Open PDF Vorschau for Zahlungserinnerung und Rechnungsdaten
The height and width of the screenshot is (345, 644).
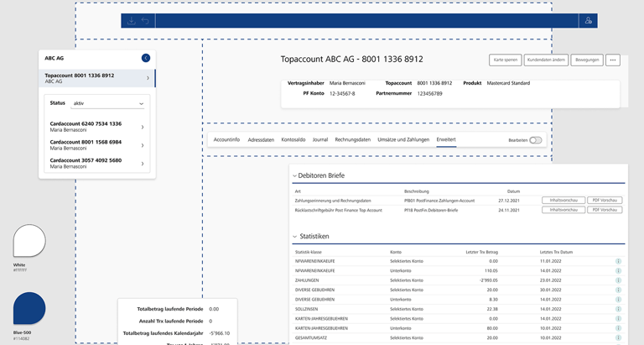click(x=605, y=201)
